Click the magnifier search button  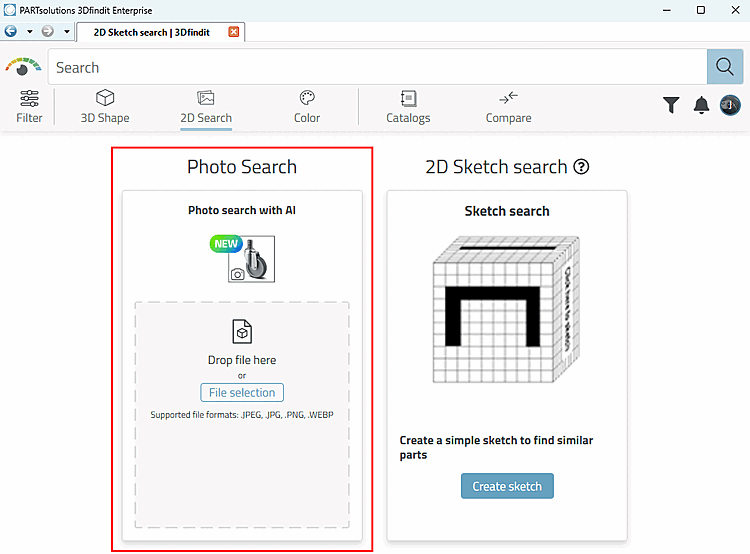(724, 67)
